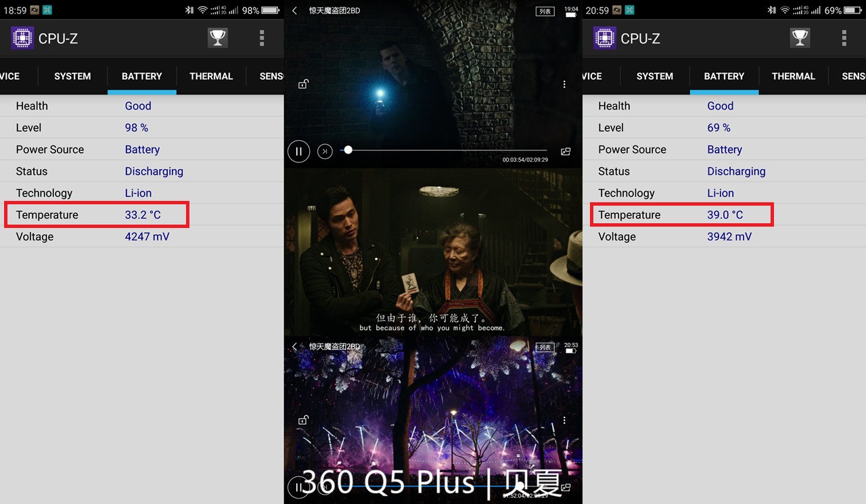Tap the battery indicator under 19:04 in top video
This screenshot has height=504, width=866.
[x=571, y=15]
